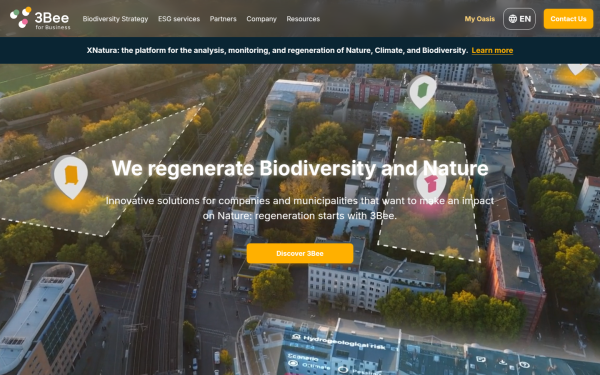Click the 'We regenerate Biodiversity and Nature' heading
The image size is (600, 375).
300,168
